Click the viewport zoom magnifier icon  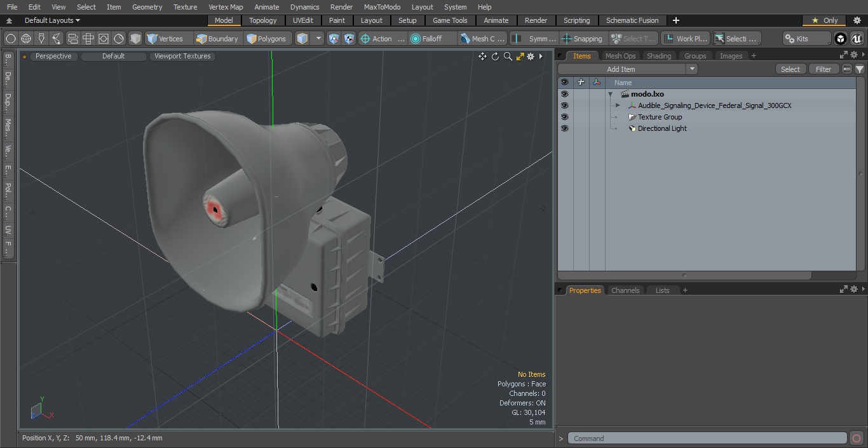(508, 57)
